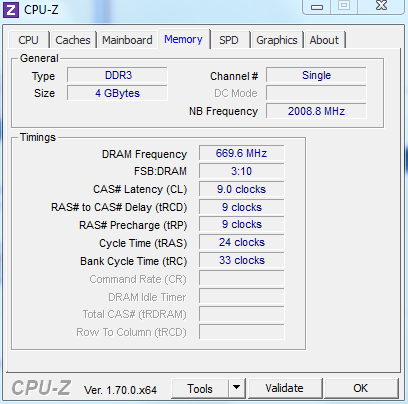
Task: Click the 24 clocks tRAS value
Action: tap(242, 242)
